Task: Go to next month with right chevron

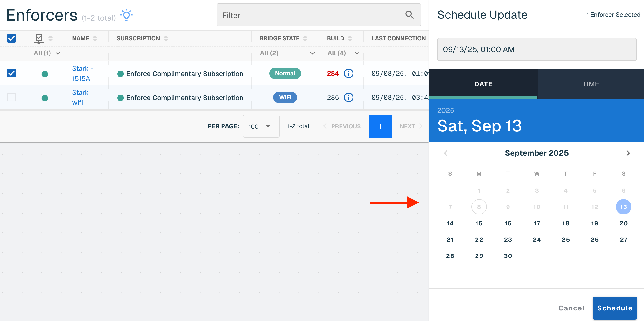Action: (628, 153)
